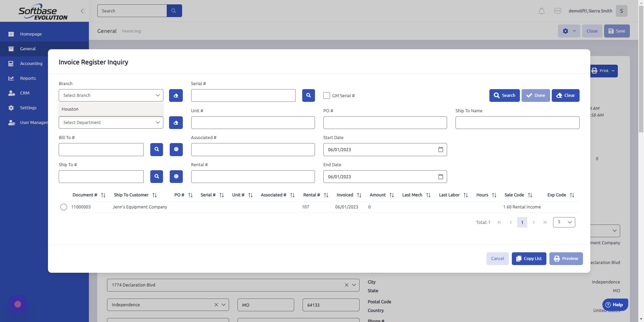
Task: Click the Invoicing breadcrumb tab
Action: click(131, 31)
